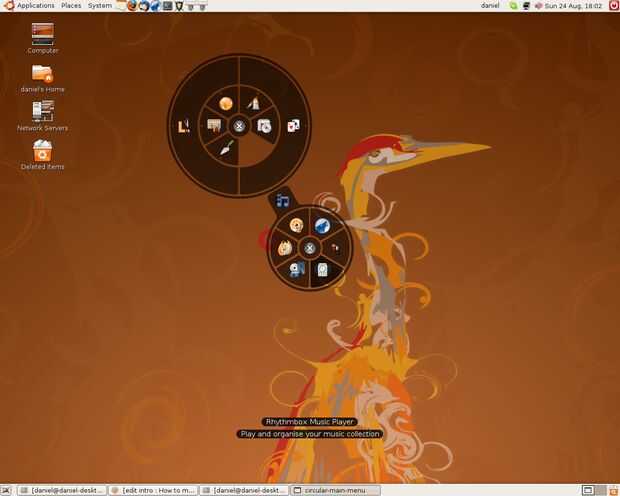The width and height of the screenshot is (620, 496).
Task: Close the large circular menu via center X
Action: [239, 126]
